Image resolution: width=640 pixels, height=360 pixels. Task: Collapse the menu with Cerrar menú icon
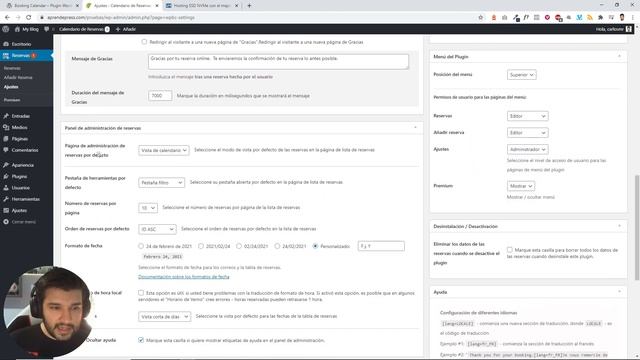pos(6,222)
